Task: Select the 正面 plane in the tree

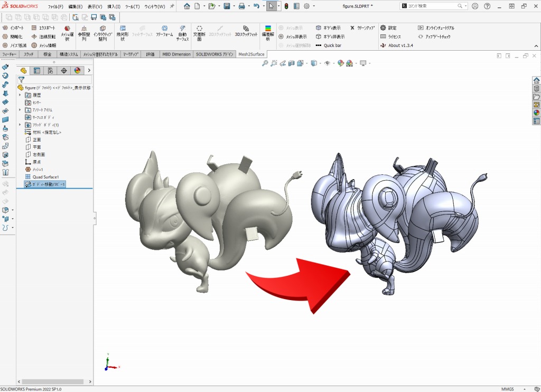Action: coord(33,139)
